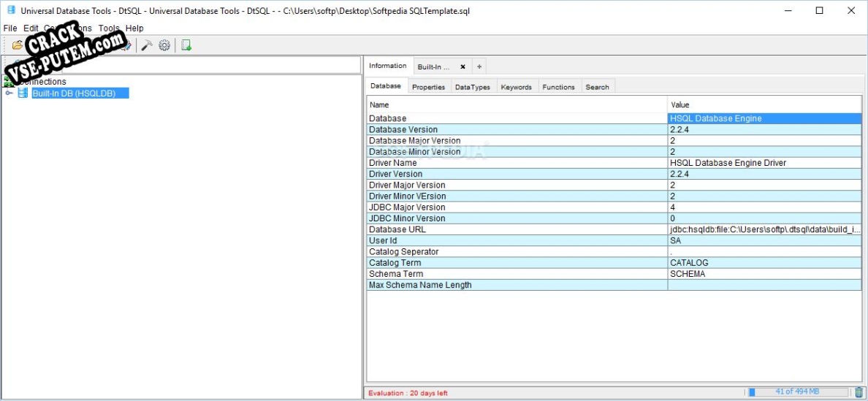This screenshot has height=401, width=868.
Task: Click the DtSQL app icon in title bar
Action: pyautogui.click(x=11, y=10)
